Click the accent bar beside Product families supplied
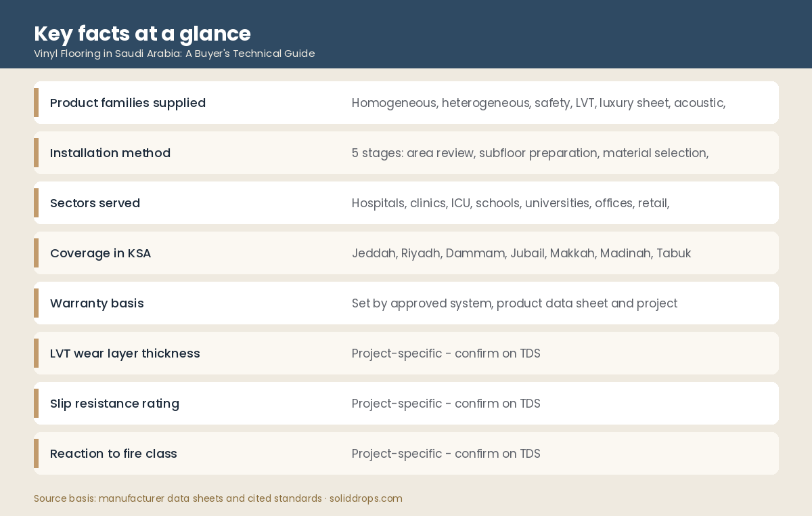This screenshot has width=812, height=516. (x=36, y=103)
